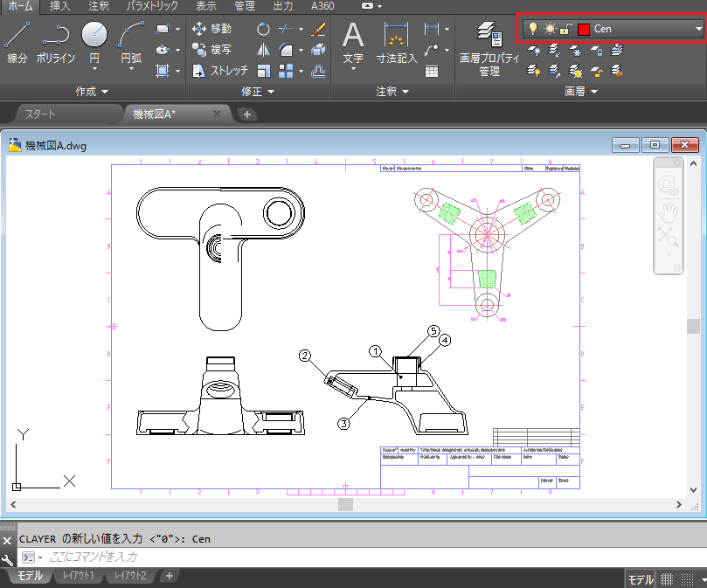Click the Fillet tool icon
707x588 pixels.
click(286, 50)
